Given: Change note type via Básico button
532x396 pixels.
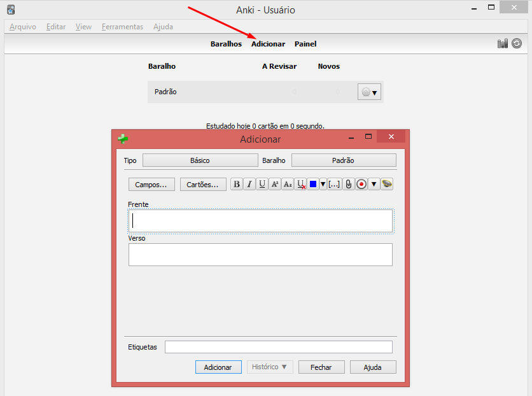Looking at the screenshot, I should 200,160.
